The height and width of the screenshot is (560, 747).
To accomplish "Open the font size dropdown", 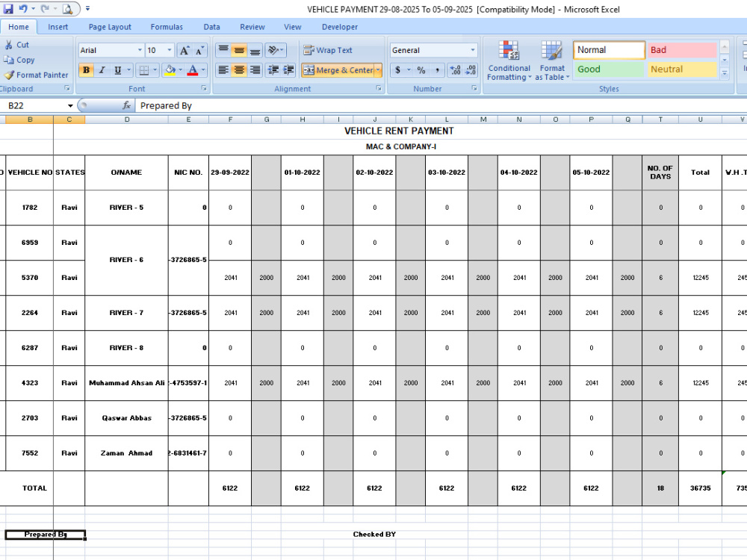I will click(x=169, y=50).
